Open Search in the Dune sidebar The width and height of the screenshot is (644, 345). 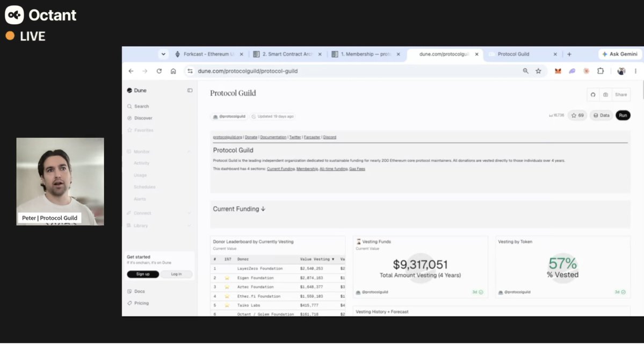[x=139, y=106]
